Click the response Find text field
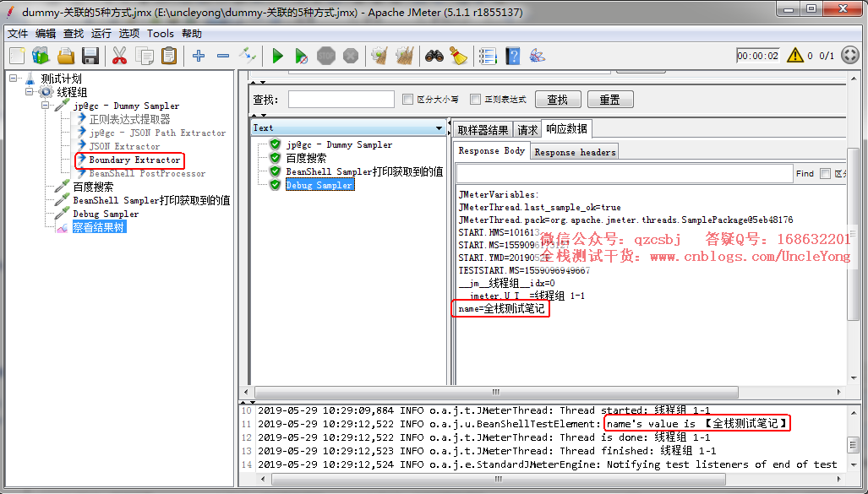Viewport: 868px width, 494px height. (x=625, y=174)
